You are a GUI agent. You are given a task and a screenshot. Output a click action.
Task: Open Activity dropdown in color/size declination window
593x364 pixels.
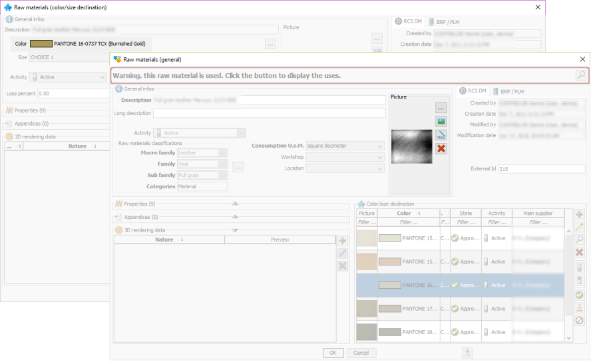102,77
